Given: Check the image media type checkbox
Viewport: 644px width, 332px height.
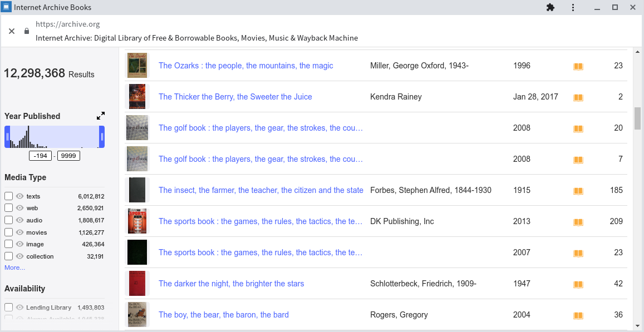Looking at the screenshot, I should pyautogui.click(x=8, y=244).
